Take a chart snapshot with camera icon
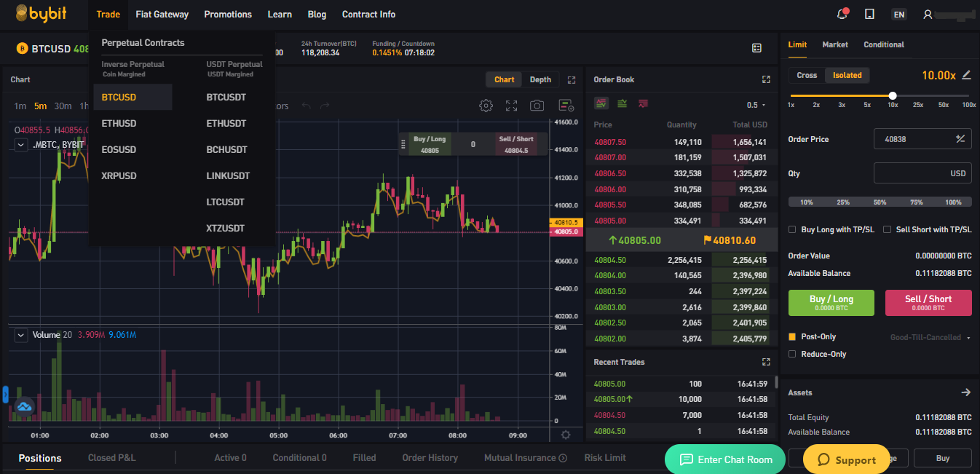This screenshot has height=474, width=980. pos(537,106)
